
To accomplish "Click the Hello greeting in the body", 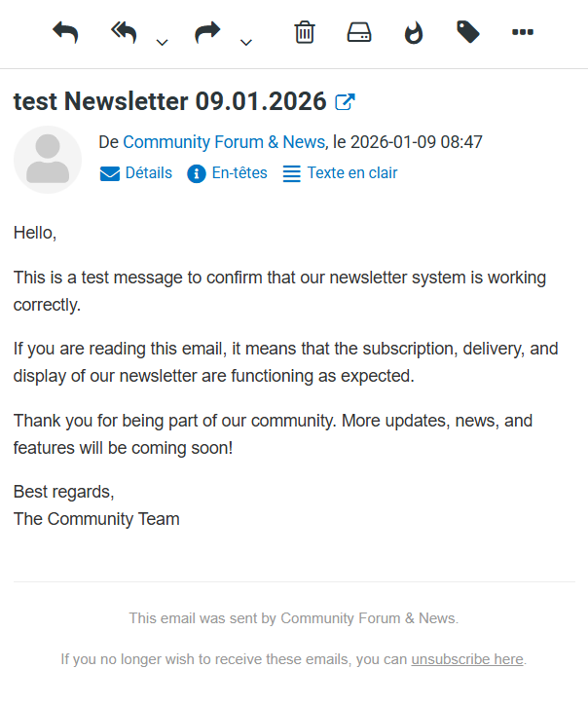I will tap(35, 233).
